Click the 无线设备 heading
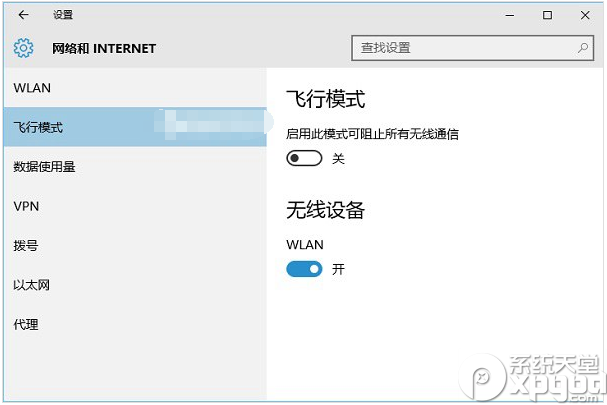Image resolution: width=607 pixels, height=405 pixels. click(325, 210)
